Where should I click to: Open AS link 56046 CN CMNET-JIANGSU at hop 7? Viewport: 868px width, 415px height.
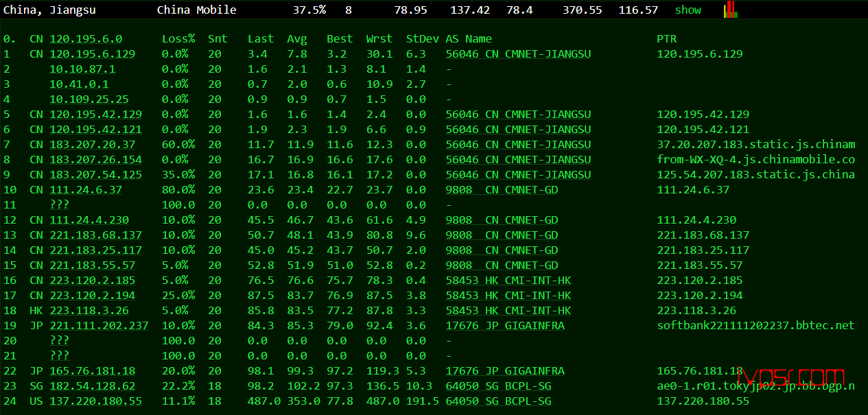pyautogui.click(x=518, y=145)
